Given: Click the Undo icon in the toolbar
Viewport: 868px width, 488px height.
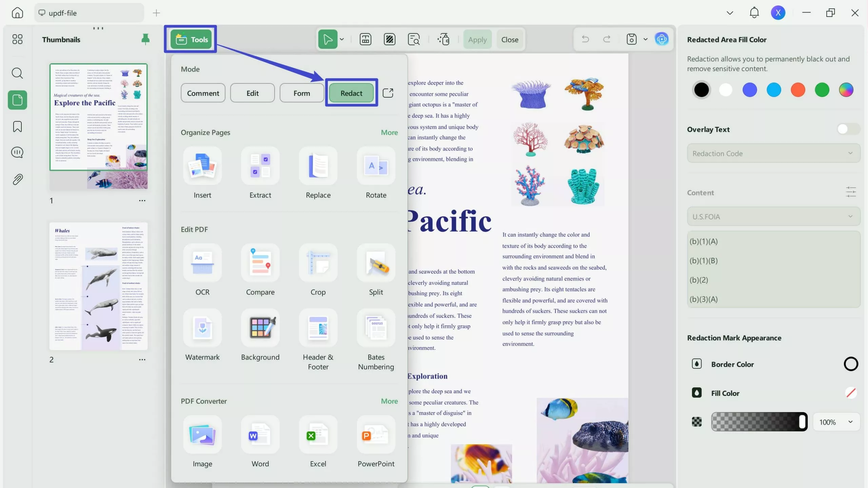Looking at the screenshot, I should pos(586,39).
